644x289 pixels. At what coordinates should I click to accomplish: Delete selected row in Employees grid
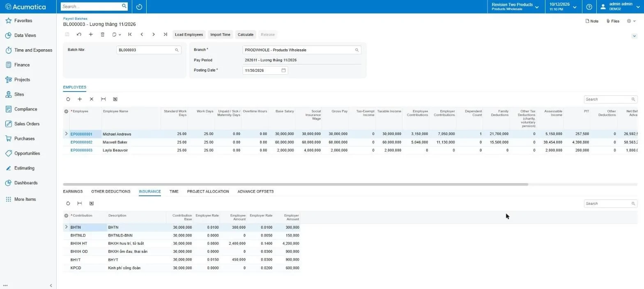tap(92, 99)
